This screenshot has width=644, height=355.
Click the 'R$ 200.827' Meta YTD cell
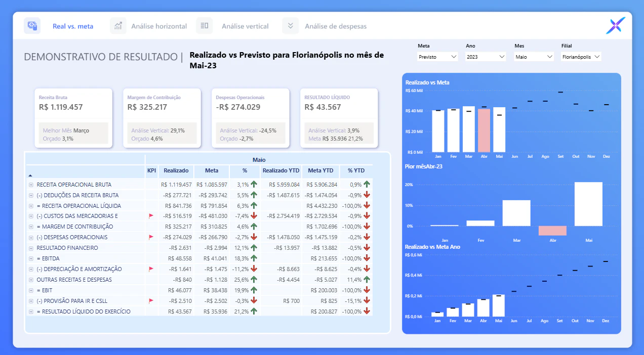pyautogui.click(x=320, y=312)
